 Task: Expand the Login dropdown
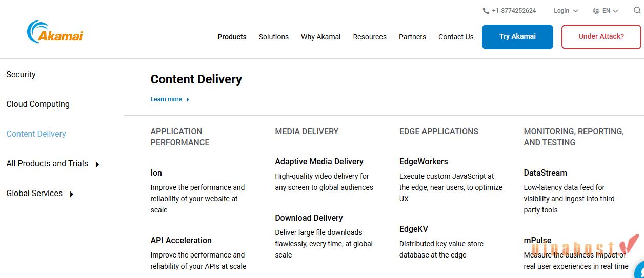click(x=566, y=11)
